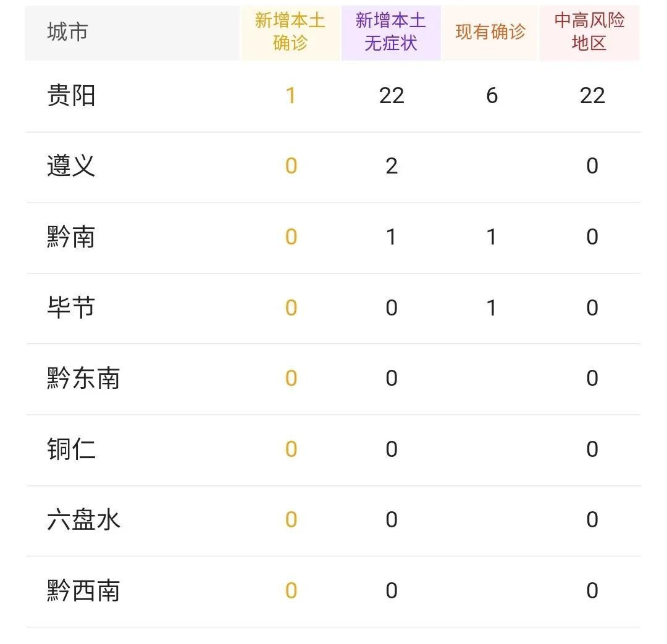Open the 铜仁 city row
The width and height of the screenshot is (667, 644).
click(333, 450)
